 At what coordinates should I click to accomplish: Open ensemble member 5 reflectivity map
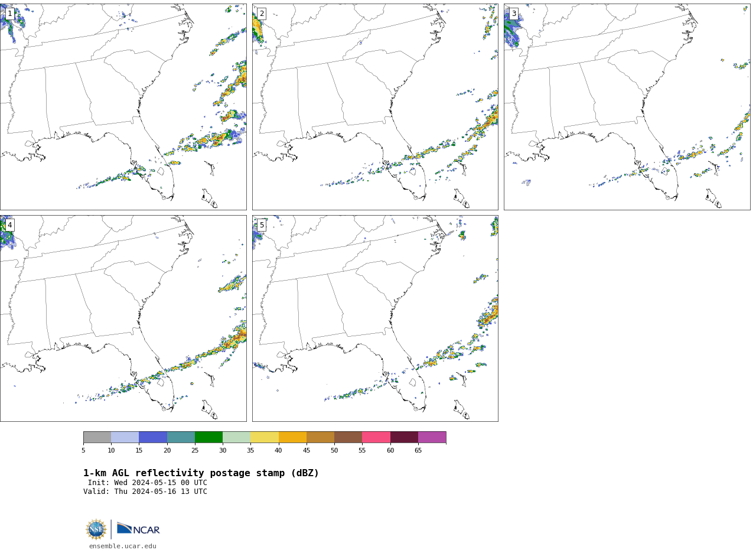[375, 318]
